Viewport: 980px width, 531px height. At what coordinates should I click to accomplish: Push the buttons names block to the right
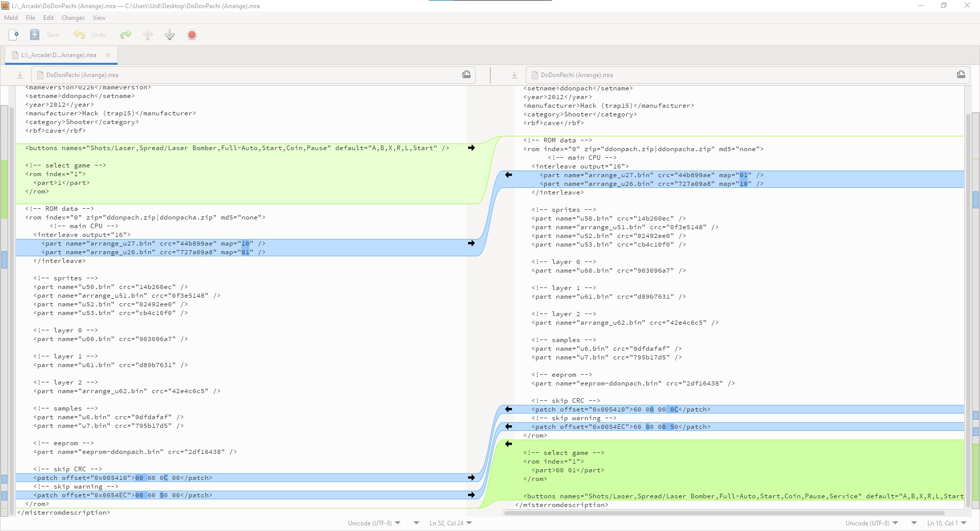[x=471, y=148]
